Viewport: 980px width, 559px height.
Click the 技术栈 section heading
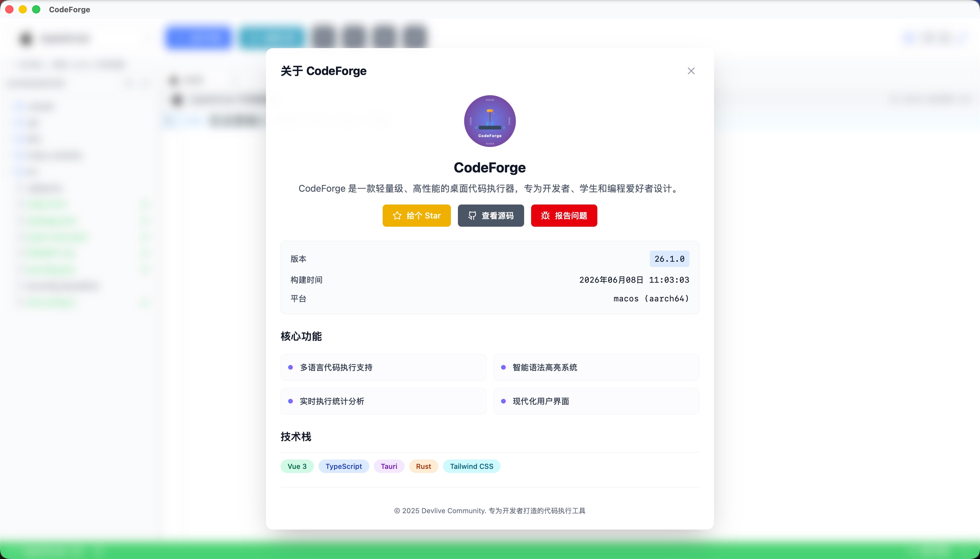[x=296, y=436]
